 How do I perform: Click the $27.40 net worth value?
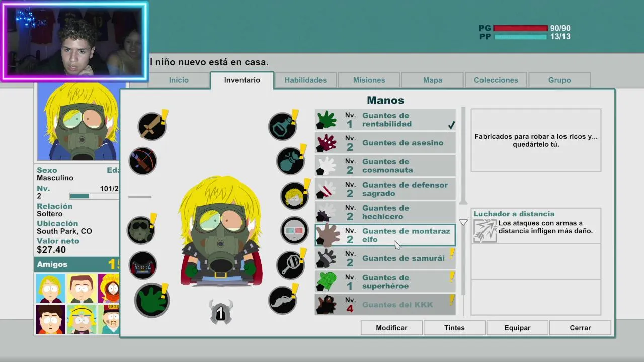click(51, 250)
